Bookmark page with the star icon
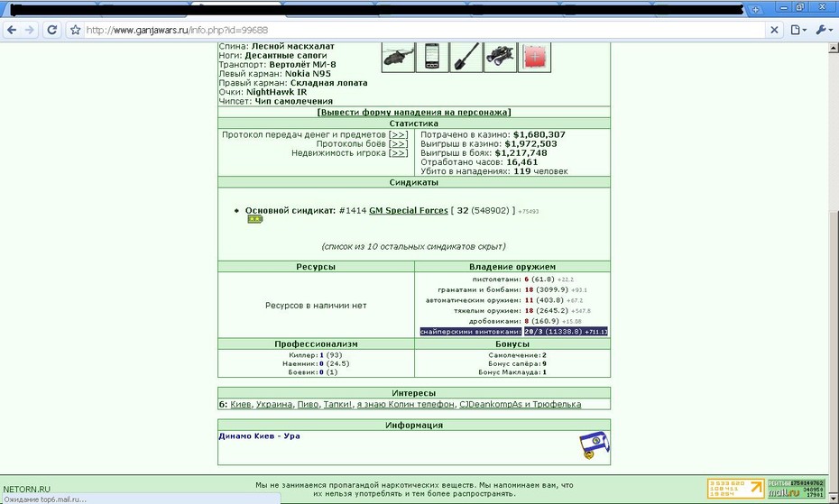839x504 pixels. pyautogui.click(x=76, y=30)
